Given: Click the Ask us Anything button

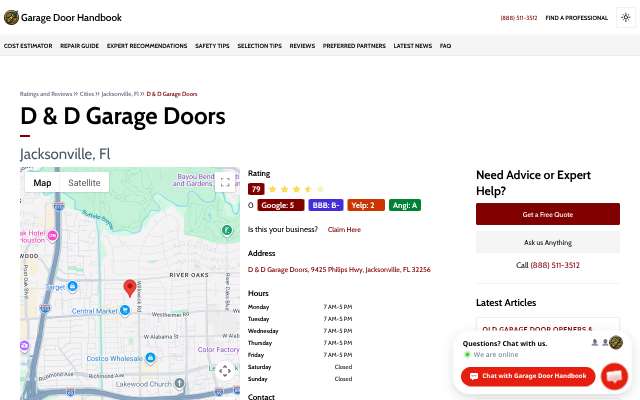Looking at the screenshot, I should pyautogui.click(x=548, y=242).
